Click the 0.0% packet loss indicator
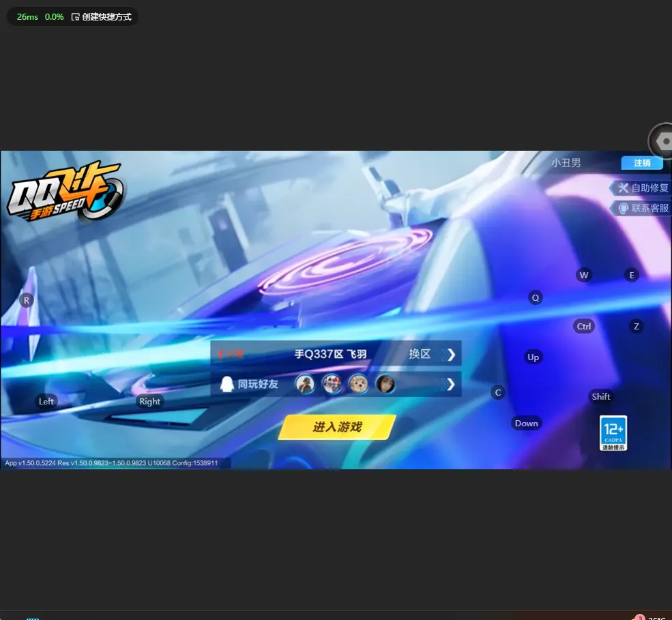Screen dimensions: 672x620 click(54, 16)
